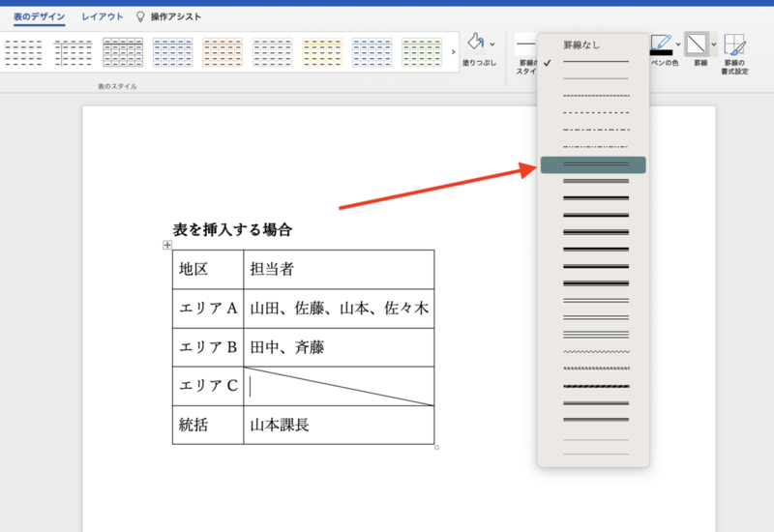Choose the orange table style thumbnail
Screen dimensions: 774x532
(223, 52)
